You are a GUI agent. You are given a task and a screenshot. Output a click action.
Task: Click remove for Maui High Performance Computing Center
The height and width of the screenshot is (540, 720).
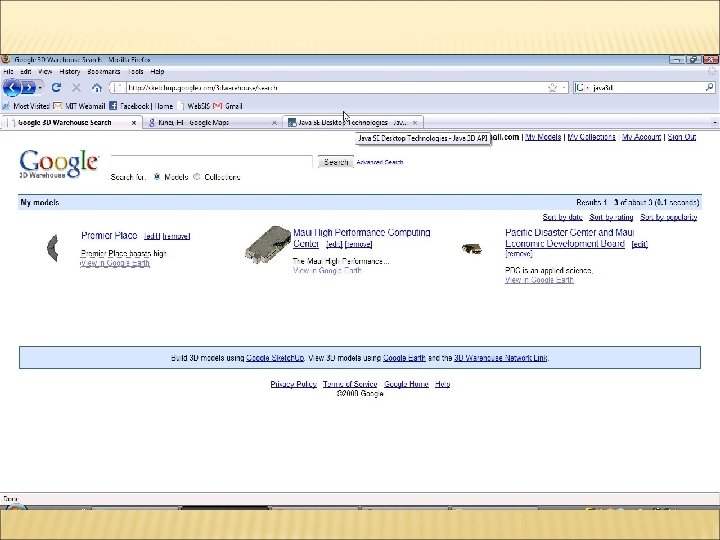coord(358,244)
